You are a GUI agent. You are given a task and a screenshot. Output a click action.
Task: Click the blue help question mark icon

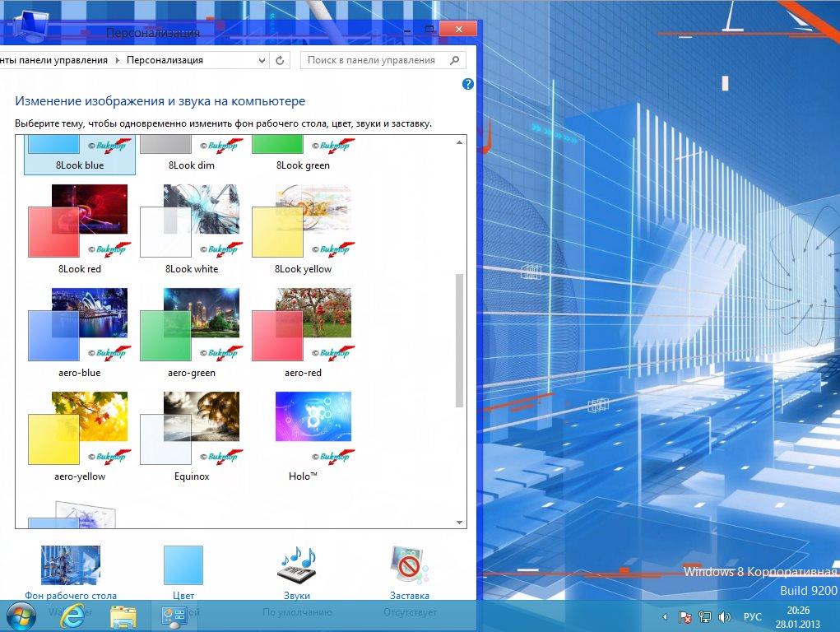tap(468, 84)
